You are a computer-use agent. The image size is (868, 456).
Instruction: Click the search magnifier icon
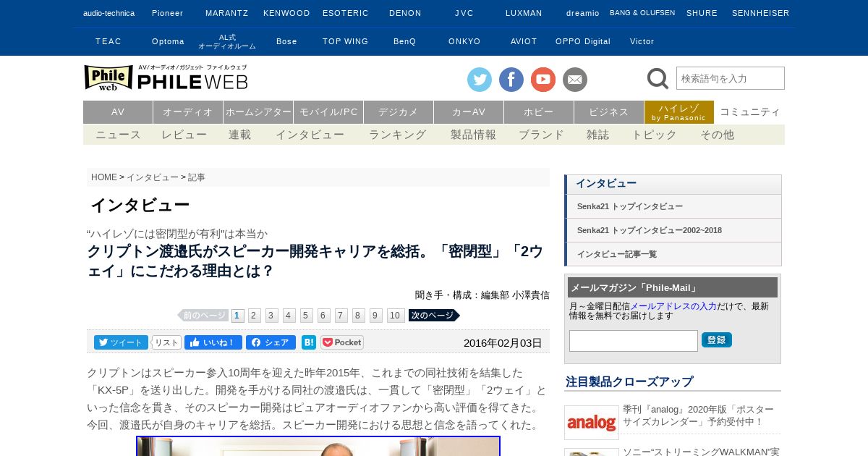point(658,78)
